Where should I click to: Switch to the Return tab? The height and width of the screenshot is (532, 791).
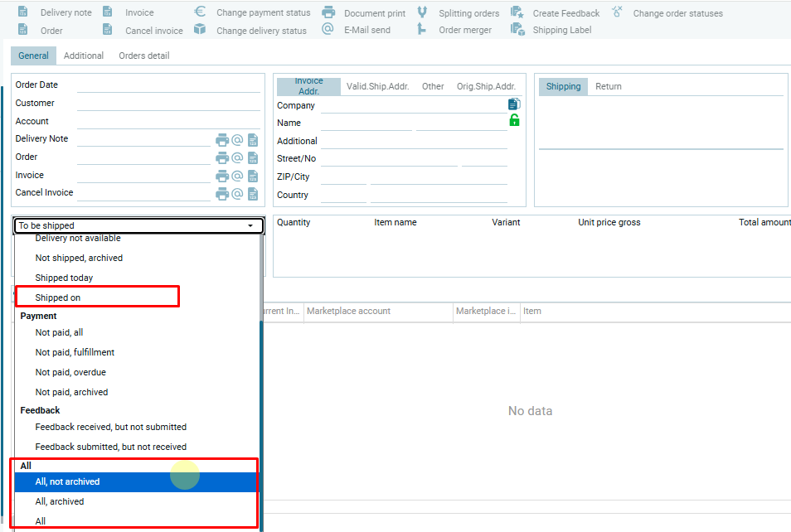click(609, 86)
